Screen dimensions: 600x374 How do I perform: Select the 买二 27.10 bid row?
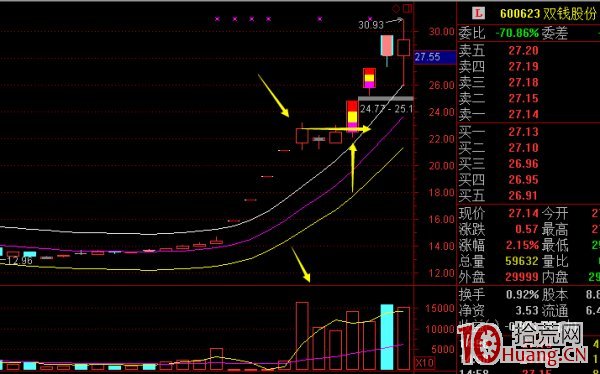529,148
